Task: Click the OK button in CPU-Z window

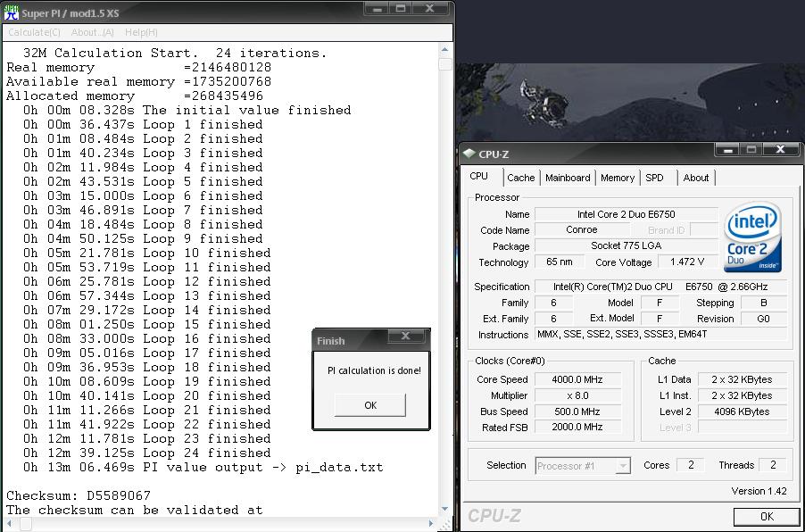Action: pos(767,517)
